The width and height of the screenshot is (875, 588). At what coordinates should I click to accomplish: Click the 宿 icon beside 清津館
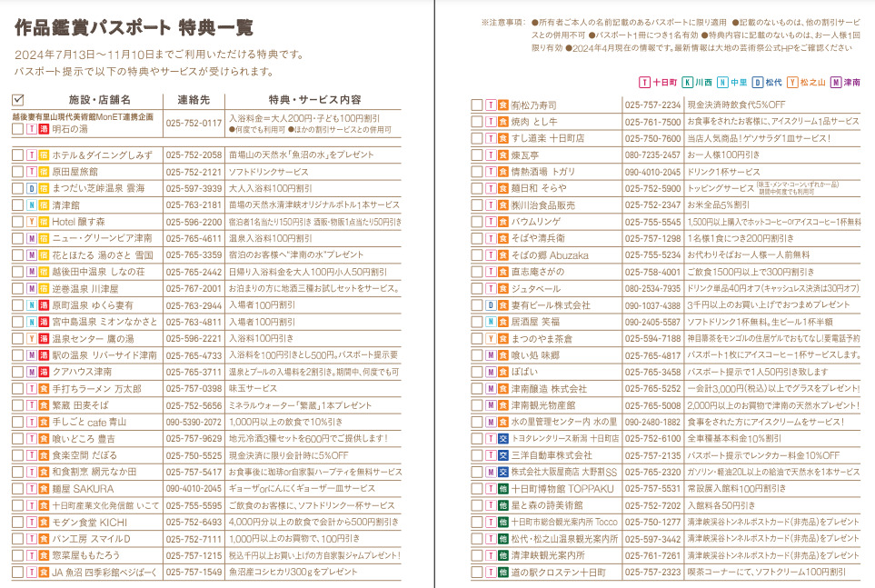(x=45, y=204)
